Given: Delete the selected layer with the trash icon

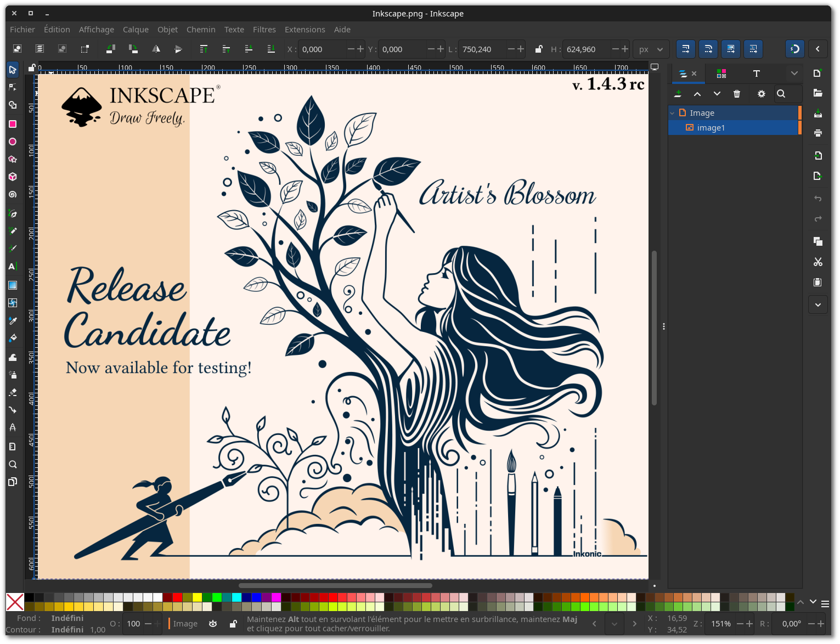Looking at the screenshot, I should click(x=737, y=93).
